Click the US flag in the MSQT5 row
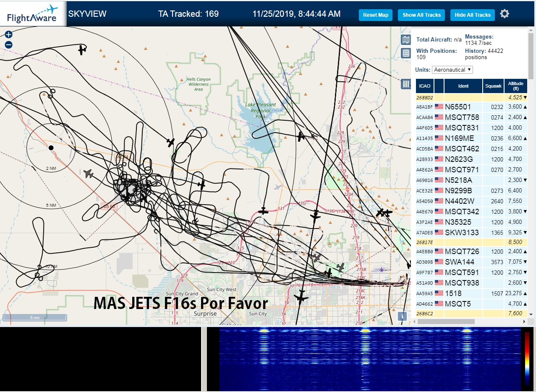 point(439,304)
